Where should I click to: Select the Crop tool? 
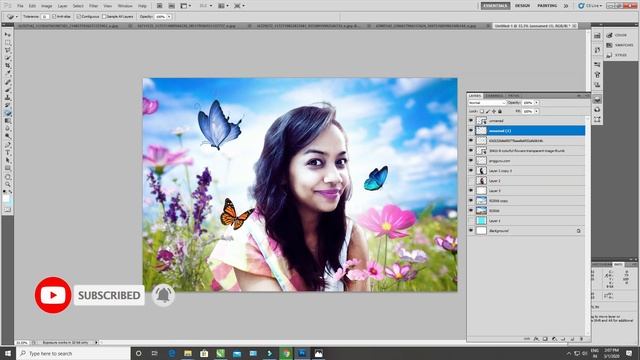tap(8, 66)
